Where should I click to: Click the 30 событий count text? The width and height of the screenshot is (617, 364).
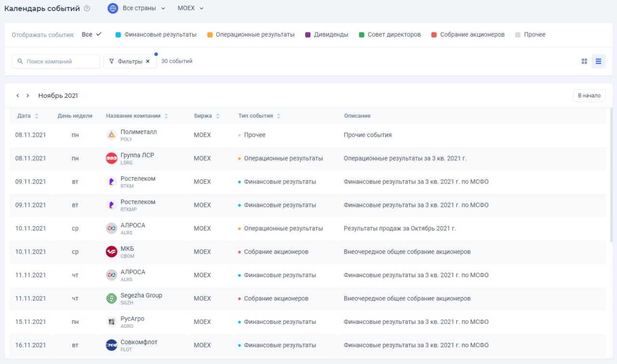pos(177,61)
